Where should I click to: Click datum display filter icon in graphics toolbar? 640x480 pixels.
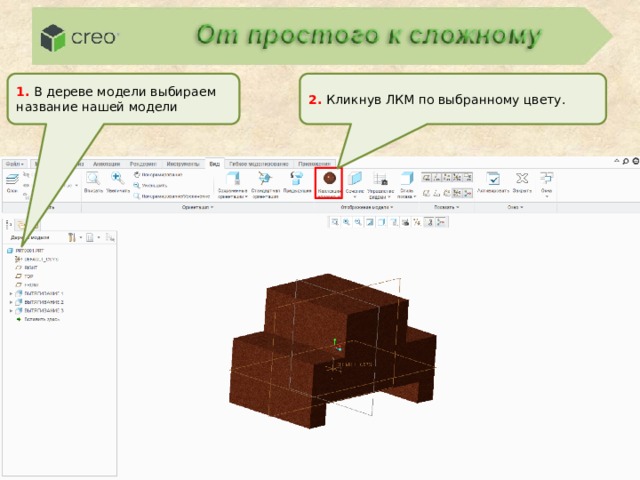click(x=417, y=222)
